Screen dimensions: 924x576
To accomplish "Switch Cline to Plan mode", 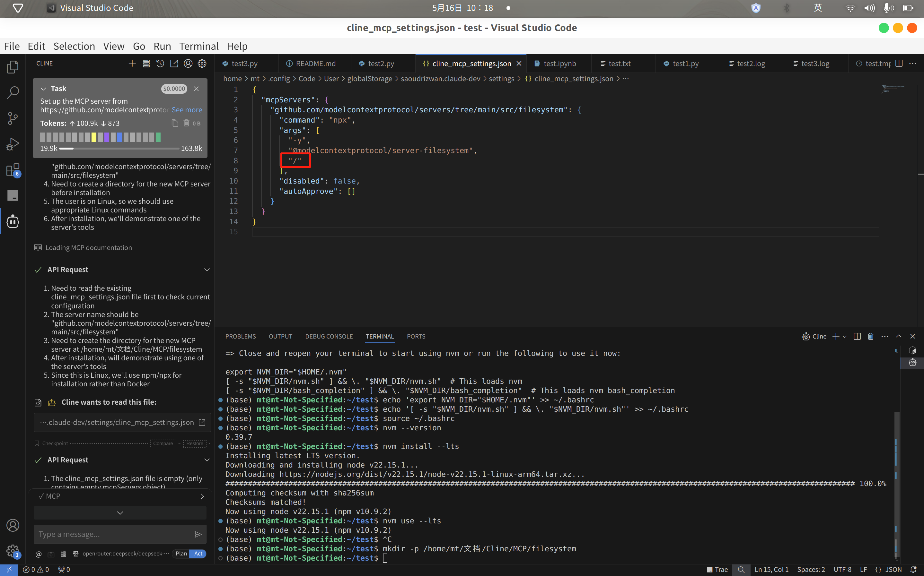I will 181,554.
